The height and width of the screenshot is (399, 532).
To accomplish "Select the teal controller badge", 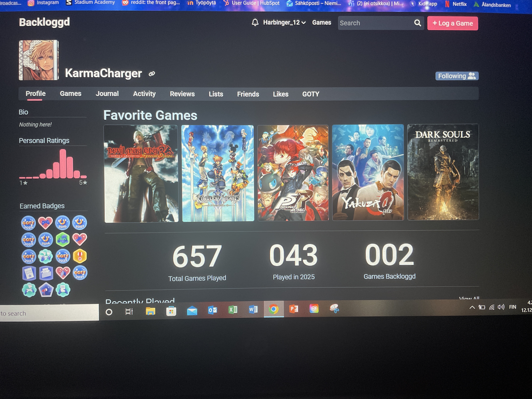I will tap(29, 290).
